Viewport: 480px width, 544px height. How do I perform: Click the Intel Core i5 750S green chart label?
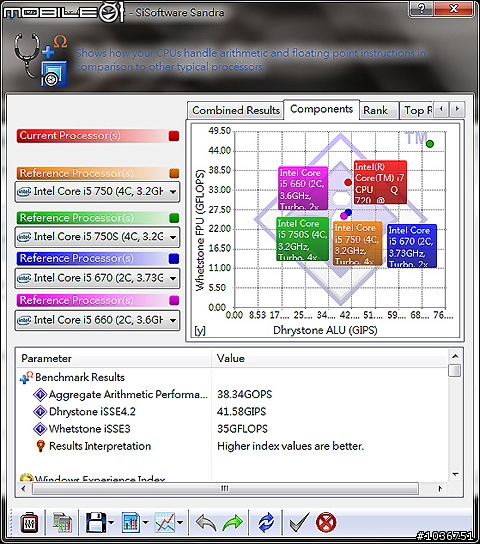tap(302, 239)
